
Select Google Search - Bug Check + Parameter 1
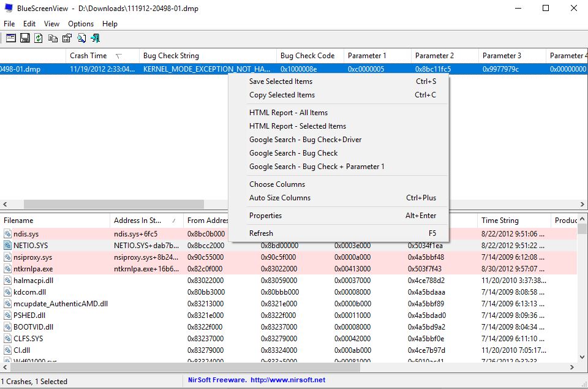(x=338, y=167)
